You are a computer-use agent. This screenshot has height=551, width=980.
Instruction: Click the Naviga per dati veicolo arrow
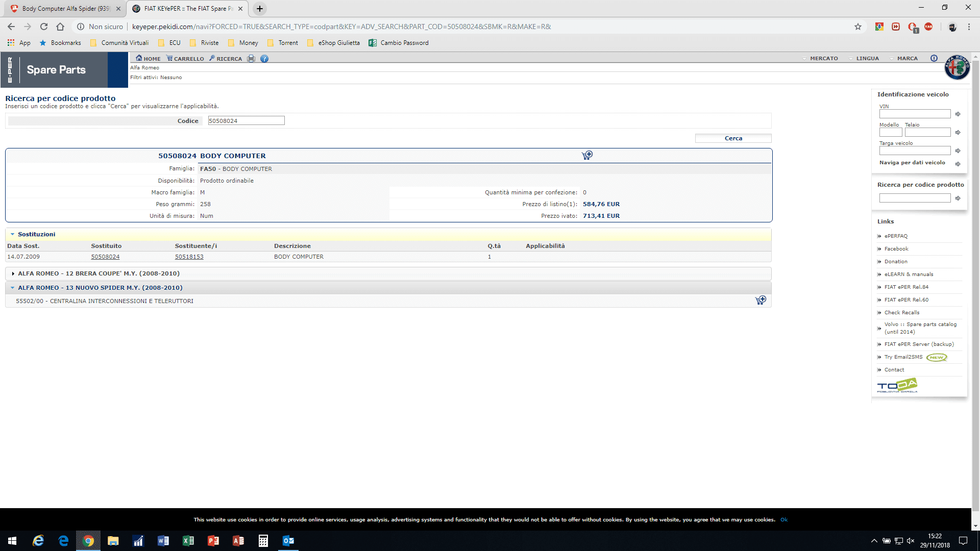(958, 164)
